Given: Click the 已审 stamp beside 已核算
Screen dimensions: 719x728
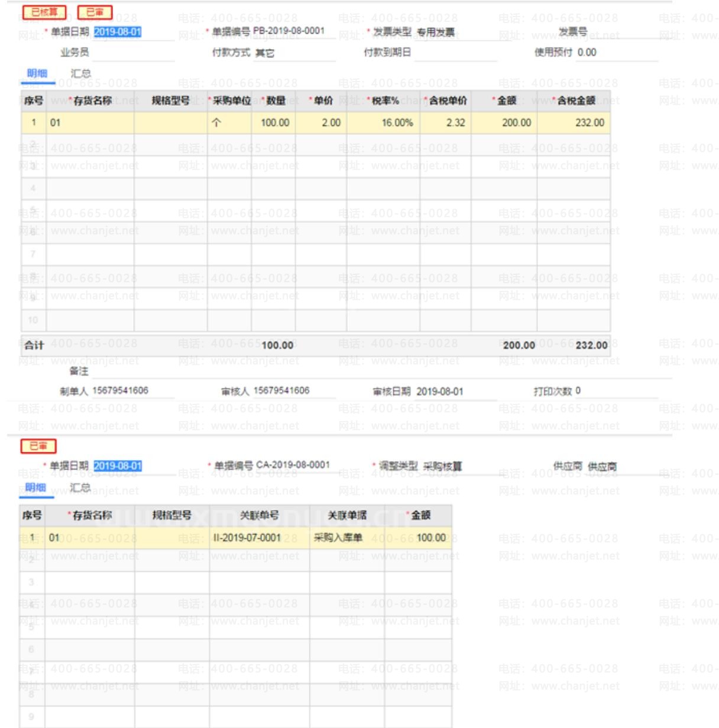Looking at the screenshot, I should (95, 12).
